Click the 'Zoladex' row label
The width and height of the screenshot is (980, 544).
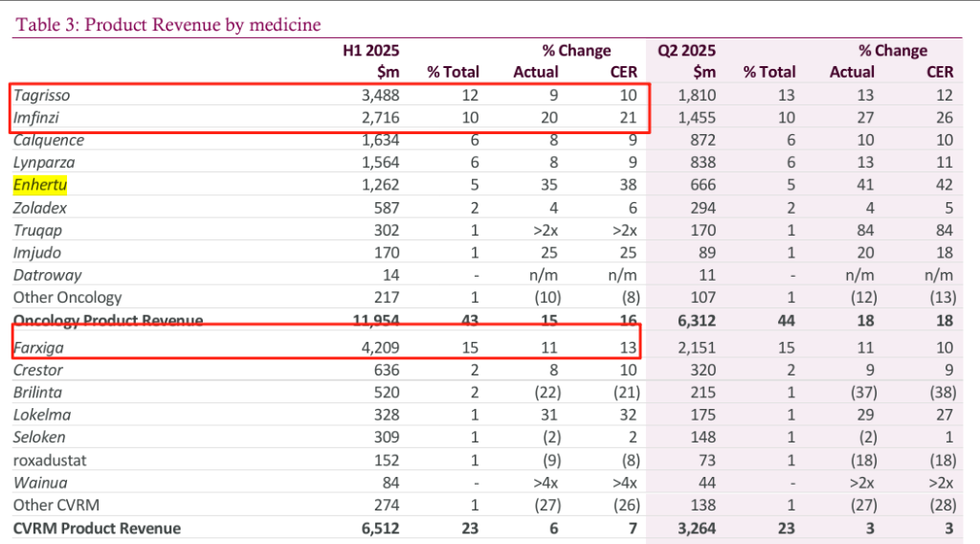click(x=40, y=208)
